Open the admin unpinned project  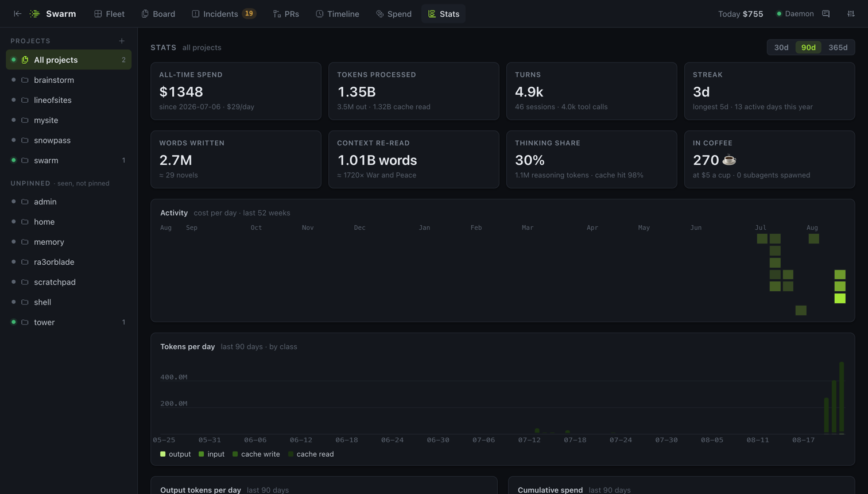click(69, 202)
